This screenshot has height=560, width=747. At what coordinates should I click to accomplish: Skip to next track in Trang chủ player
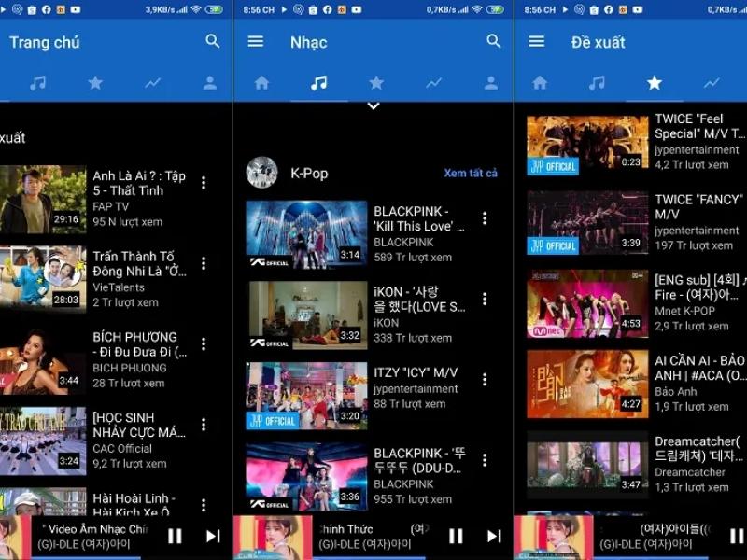click(x=213, y=536)
